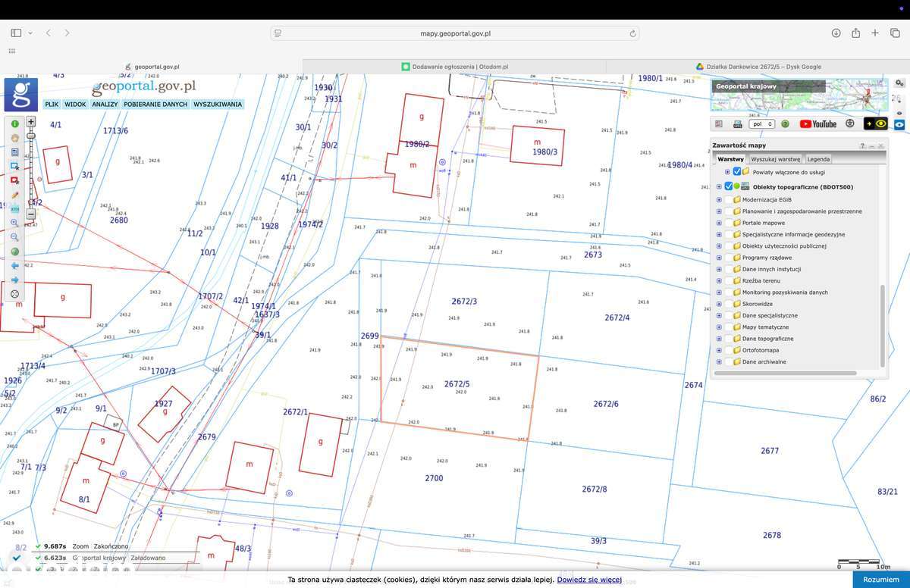Click the map legend/book icon
This screenshot has height=588, width=910.
click(x=718, y=124)
